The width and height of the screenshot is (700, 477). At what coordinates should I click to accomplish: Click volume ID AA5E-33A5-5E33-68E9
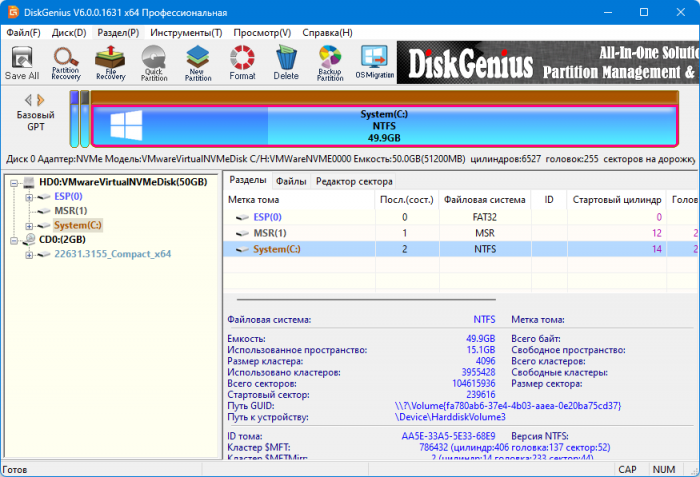448,436
